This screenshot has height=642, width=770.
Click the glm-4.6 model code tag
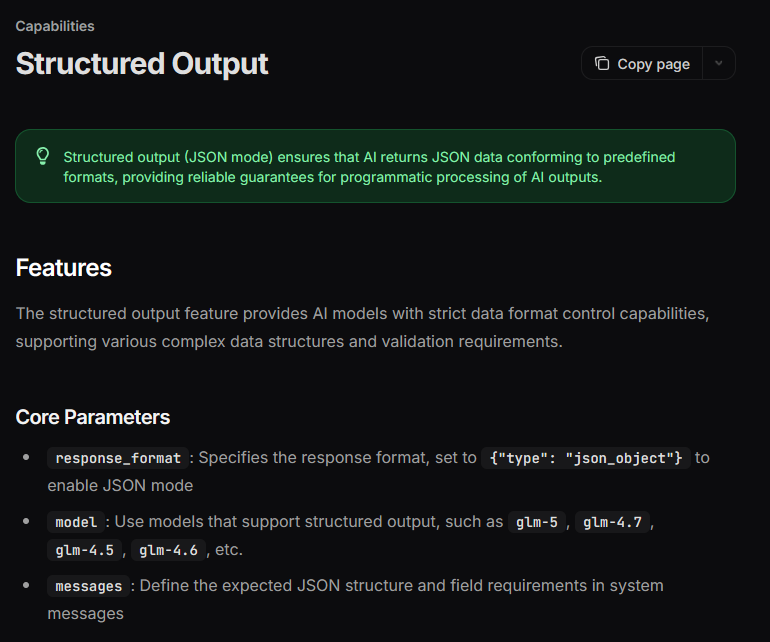pos(168,550)
